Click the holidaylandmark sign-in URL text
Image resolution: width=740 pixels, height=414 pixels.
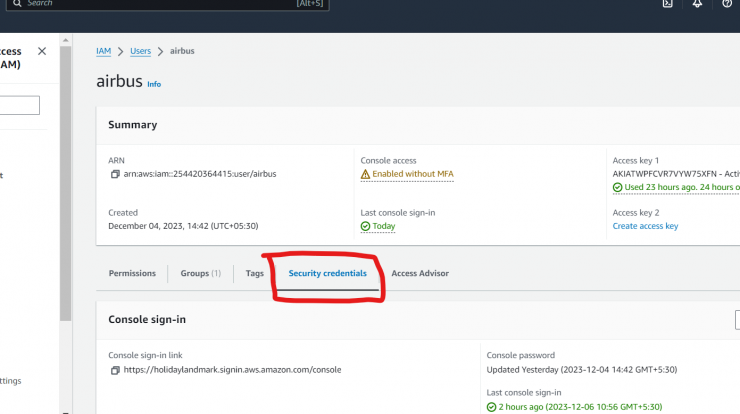tap(232, 370)
